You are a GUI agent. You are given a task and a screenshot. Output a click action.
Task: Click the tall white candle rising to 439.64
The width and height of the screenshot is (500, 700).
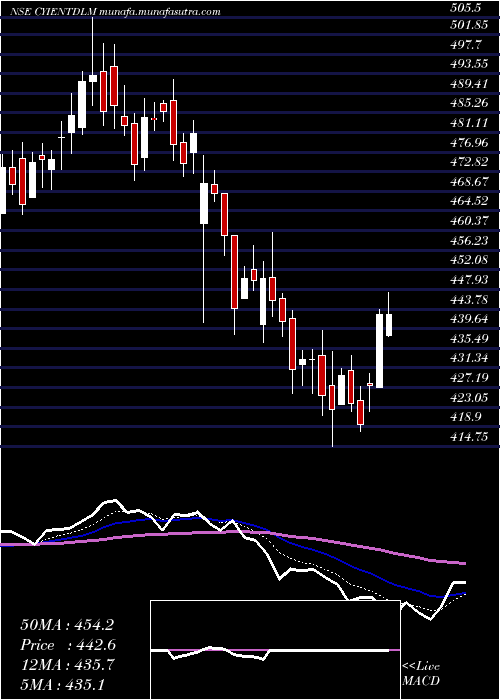pos(379,351)
